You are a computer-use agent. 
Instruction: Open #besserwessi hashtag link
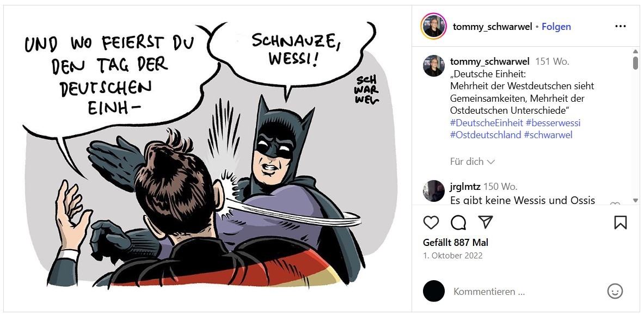tap(553, 123)
